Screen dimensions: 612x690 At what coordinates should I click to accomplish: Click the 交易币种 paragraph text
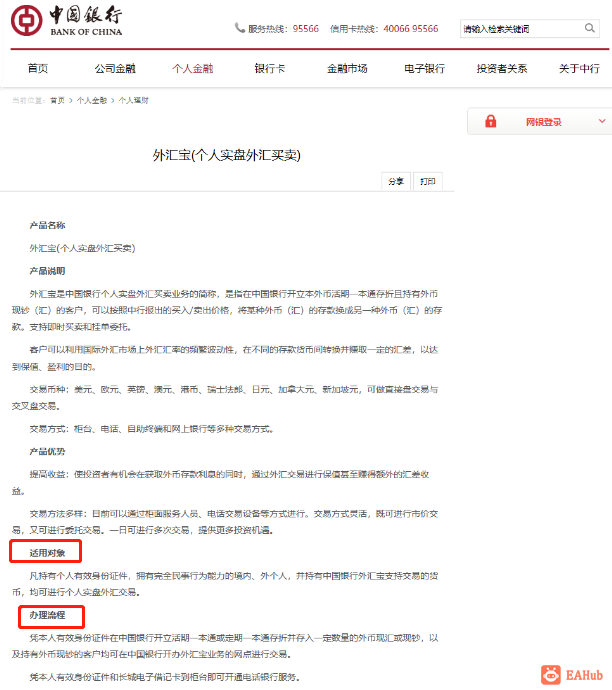[225, 398]
